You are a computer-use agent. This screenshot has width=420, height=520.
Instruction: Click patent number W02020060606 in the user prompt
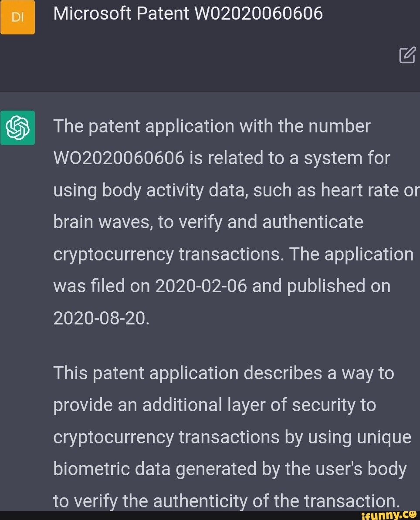(258, 14)
